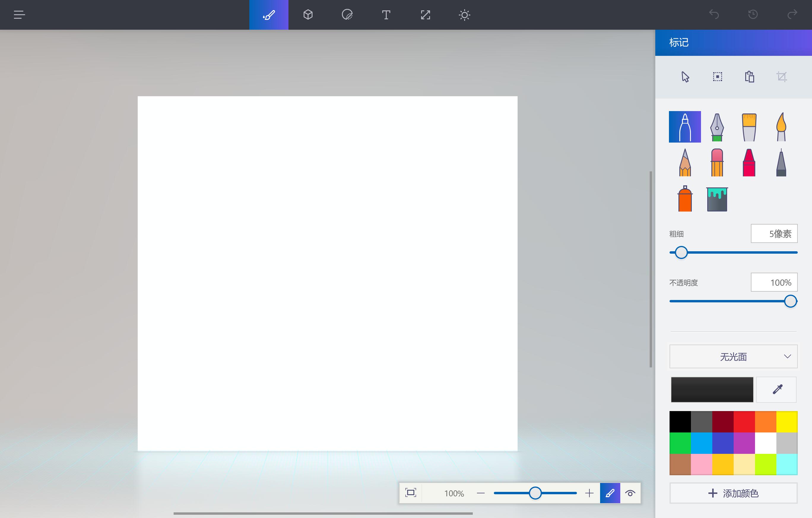Open the current black color picker
Image resolution: width=812 pixels, height=518 pixels.
point(712,389)
